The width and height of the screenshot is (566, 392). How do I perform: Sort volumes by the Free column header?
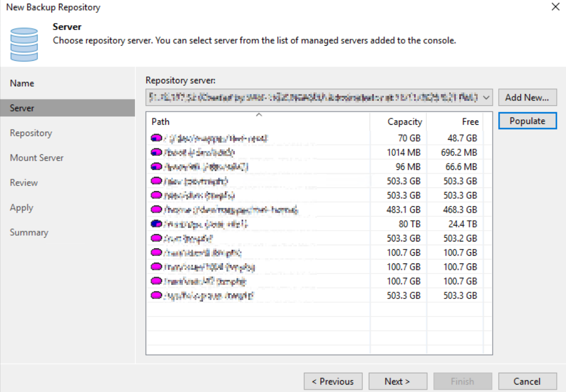tap(470, 122)
